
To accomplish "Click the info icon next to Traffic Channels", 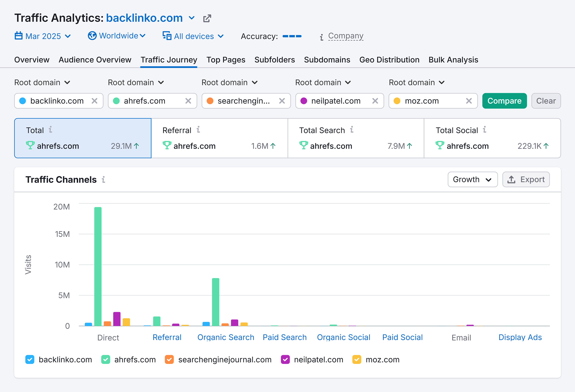I will click(x=103, y=179).
